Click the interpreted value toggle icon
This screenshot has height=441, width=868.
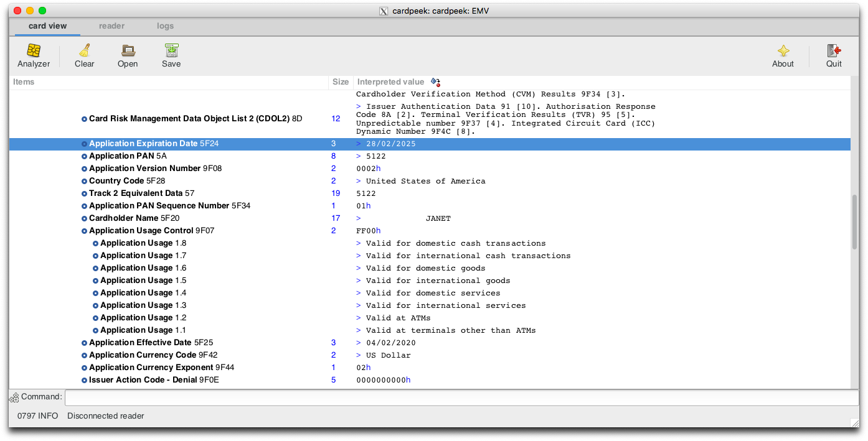tap(435, 82)
